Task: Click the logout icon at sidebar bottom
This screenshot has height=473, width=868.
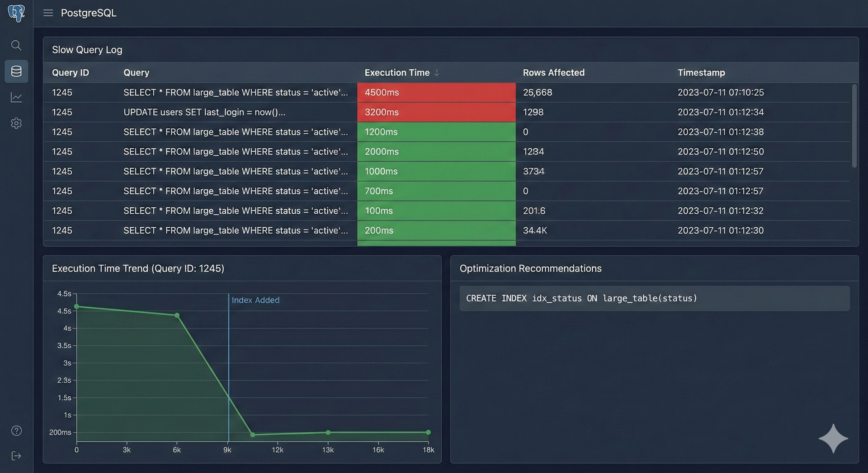Action: click(16, 456)
